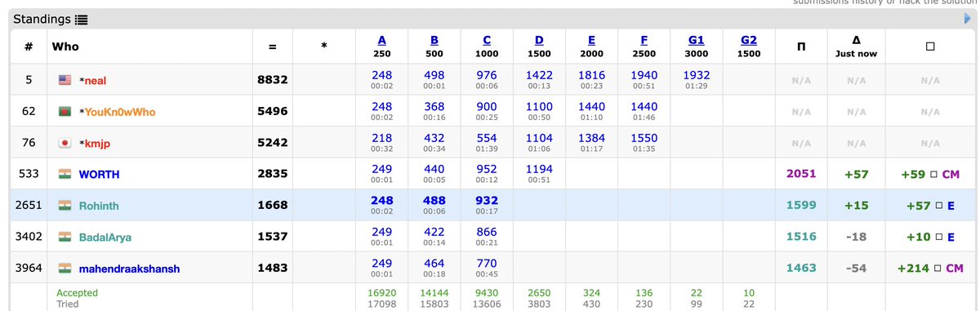Open problem E column header
Image resolution: width=980 pixels, height=311 pixels.
591,40
